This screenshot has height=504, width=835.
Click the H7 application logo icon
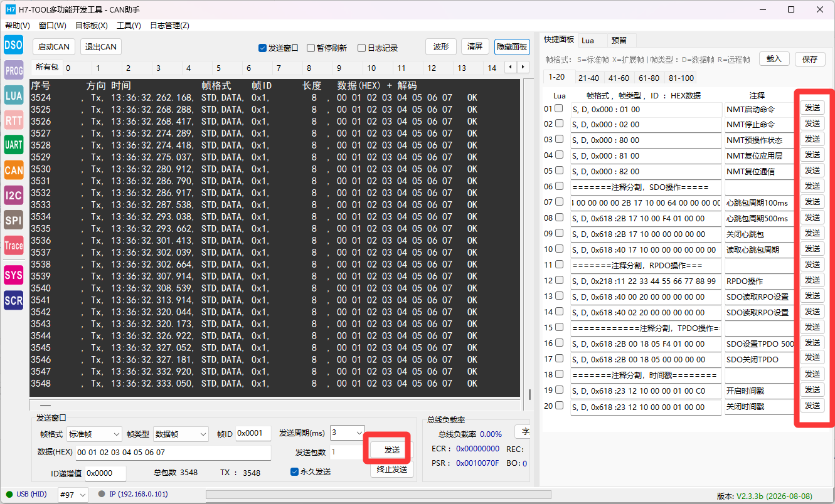click(10, 10)
